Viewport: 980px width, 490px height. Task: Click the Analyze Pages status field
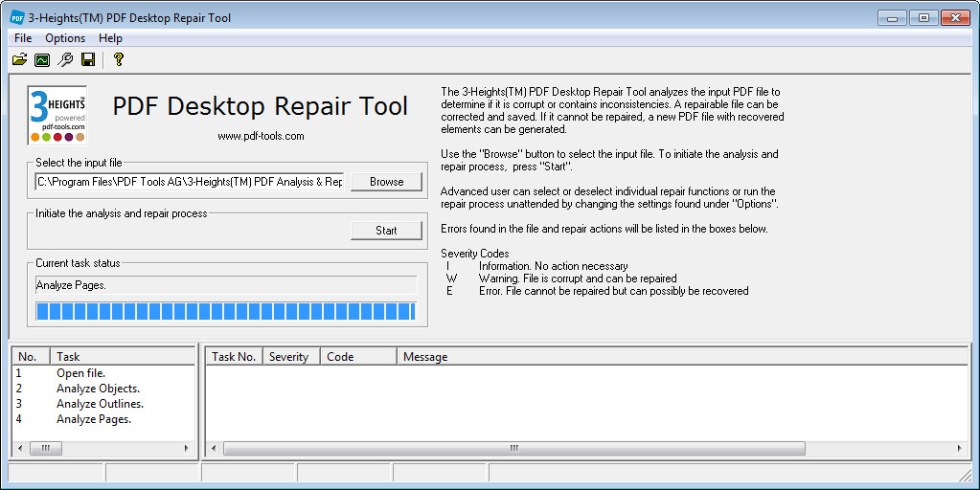click(226, 285)
